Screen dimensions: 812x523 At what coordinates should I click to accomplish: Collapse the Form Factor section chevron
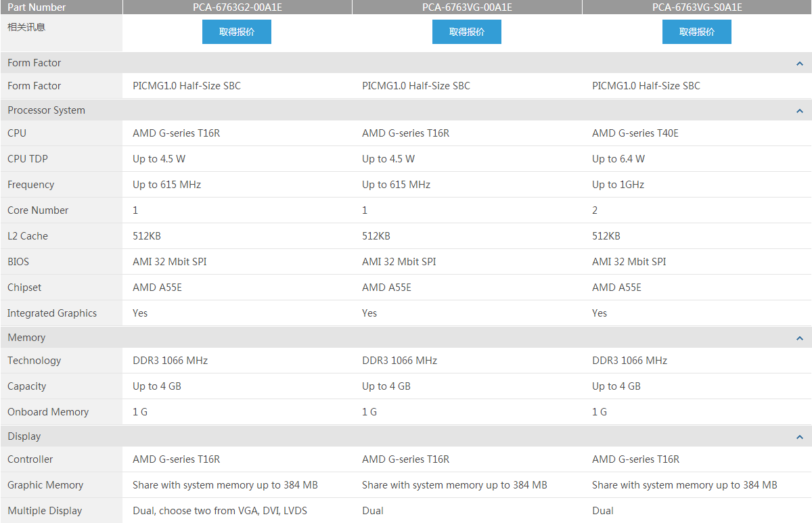pos(800,64)
